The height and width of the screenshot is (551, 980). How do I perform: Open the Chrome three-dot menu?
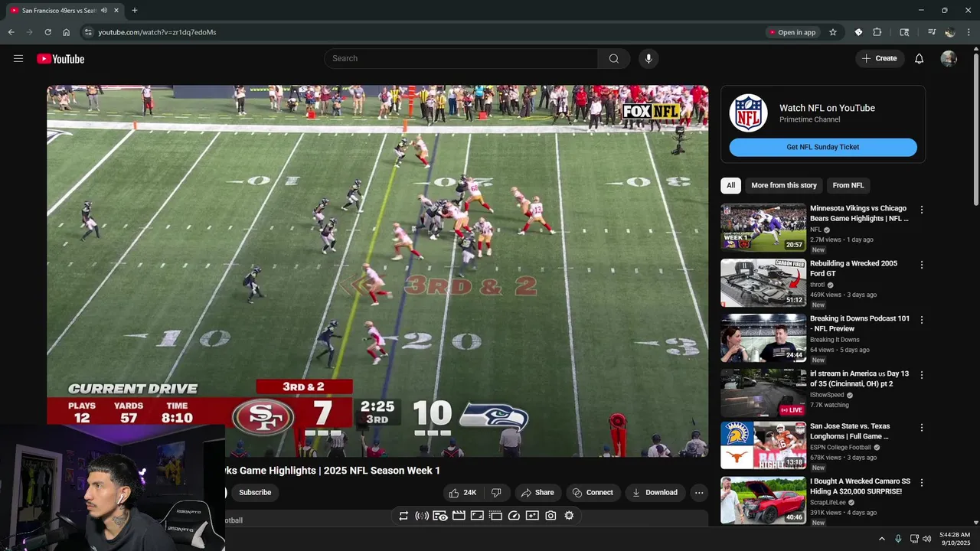[969, 32]
